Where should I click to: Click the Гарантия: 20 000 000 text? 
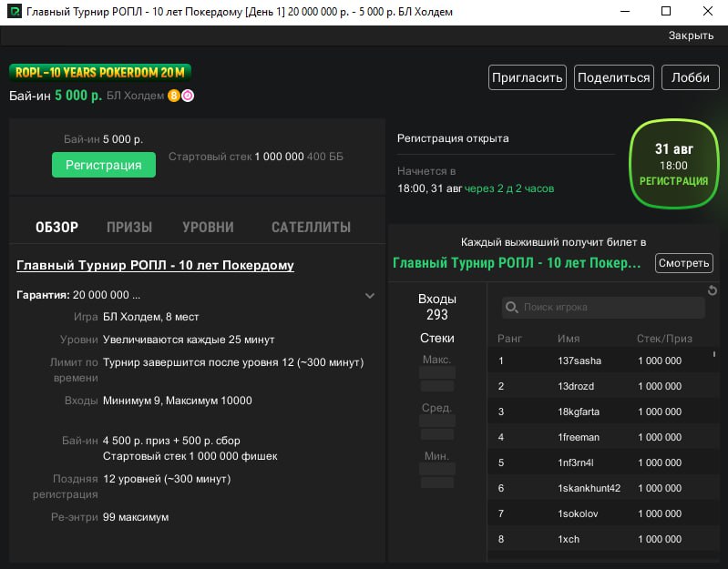pos(78,295)
